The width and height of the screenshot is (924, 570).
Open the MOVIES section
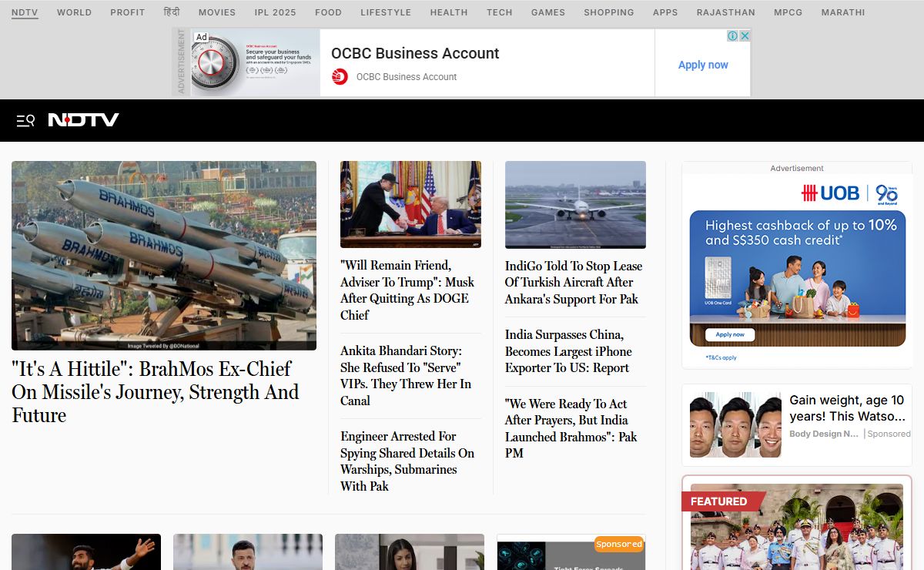pos(217,12)
